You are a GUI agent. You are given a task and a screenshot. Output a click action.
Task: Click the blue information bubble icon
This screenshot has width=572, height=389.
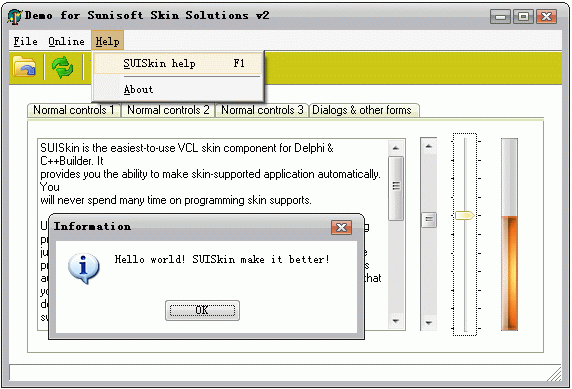point(84,269)
